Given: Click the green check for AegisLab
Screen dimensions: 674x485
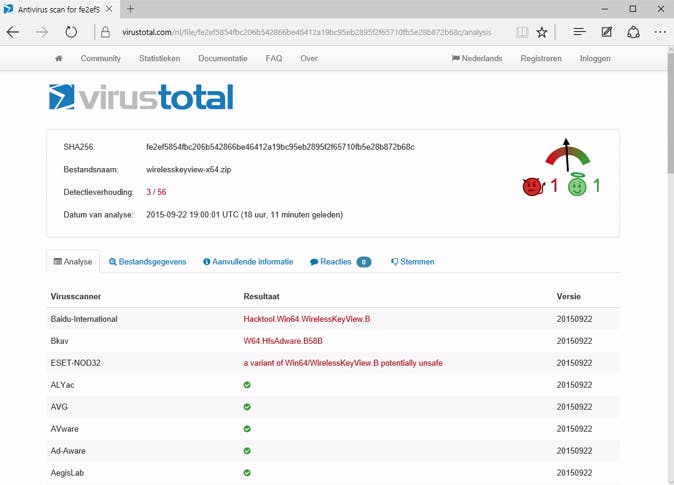Looking at the screenshot, I should tap(247, 473).
